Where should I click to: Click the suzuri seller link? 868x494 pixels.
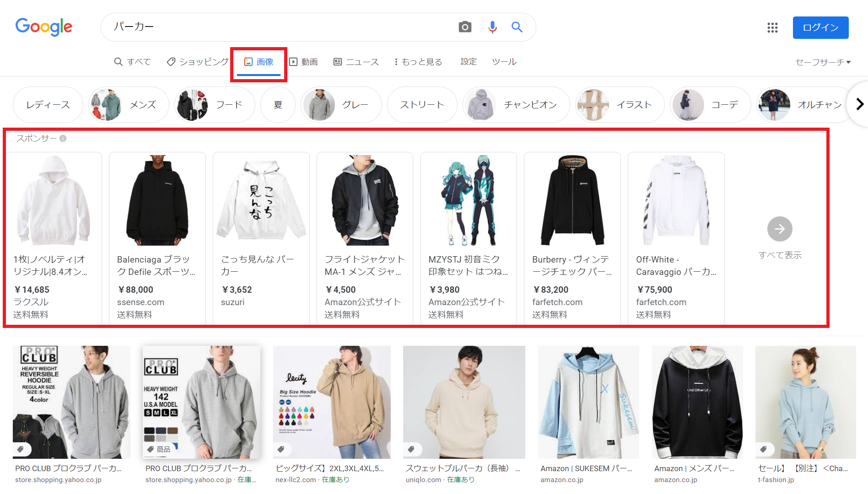tap(233, 302)
